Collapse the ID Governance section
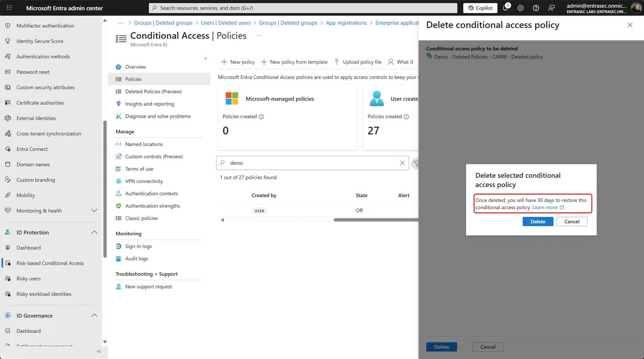 pyautogui.click(x=94, y=316)
